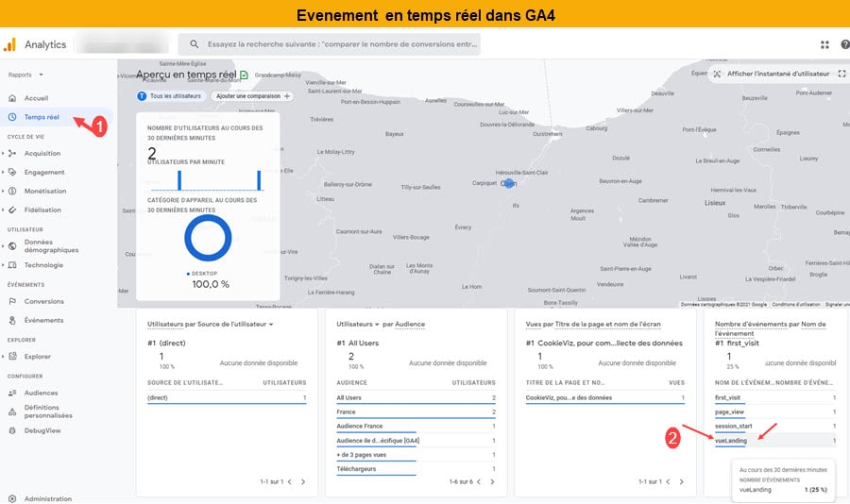
Task: Click the Téléchargeurs audience row
Action: click(x=416, y=469)
